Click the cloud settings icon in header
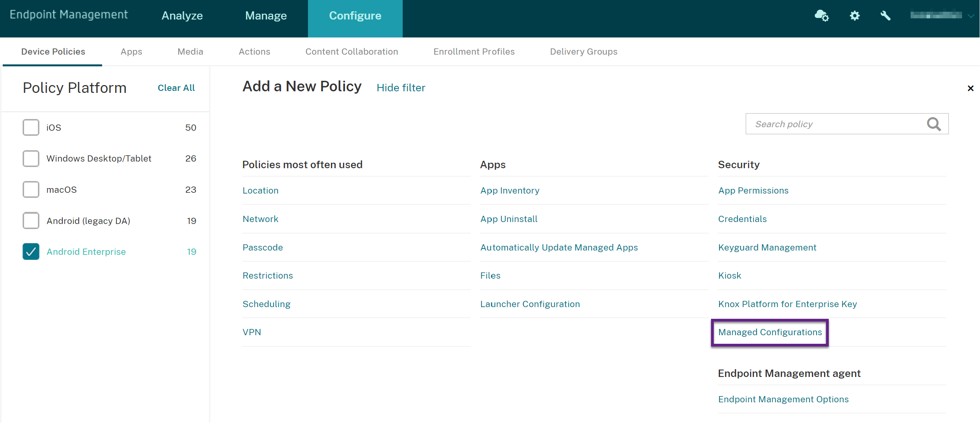Screen dimensions: 980x423 [x=821, y=16]
